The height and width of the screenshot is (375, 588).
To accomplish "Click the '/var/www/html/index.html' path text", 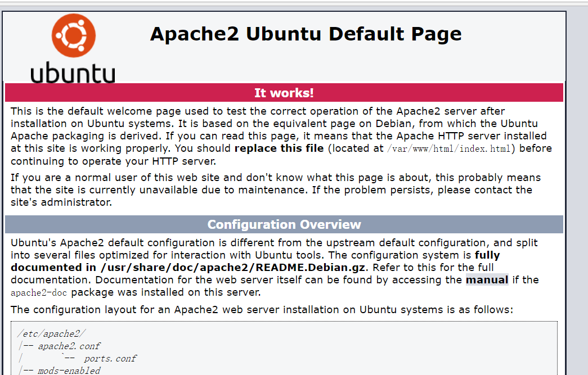I will click(449, 149).
